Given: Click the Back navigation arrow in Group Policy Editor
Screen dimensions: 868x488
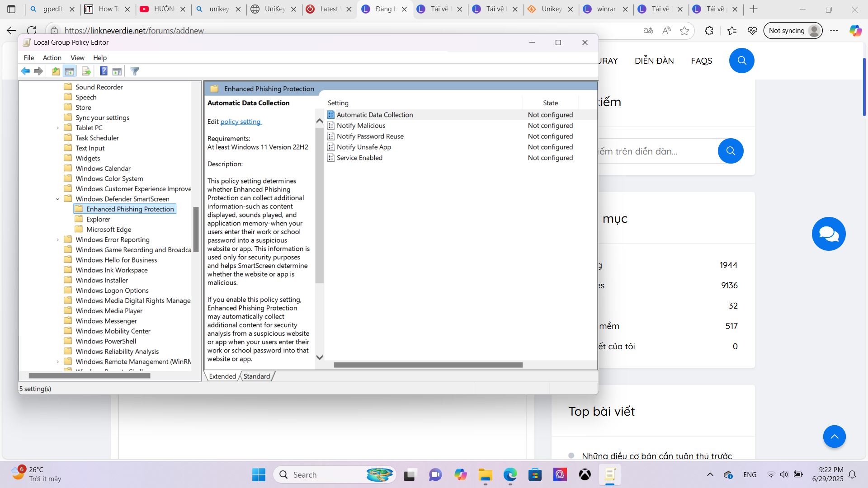Looking at the screenshot, I should tap(25, 71).
